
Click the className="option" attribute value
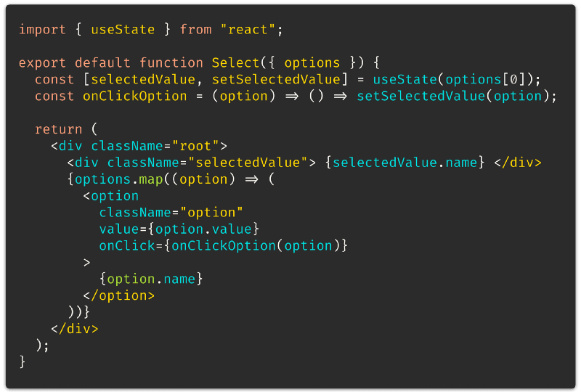click(x=211, y=213)
